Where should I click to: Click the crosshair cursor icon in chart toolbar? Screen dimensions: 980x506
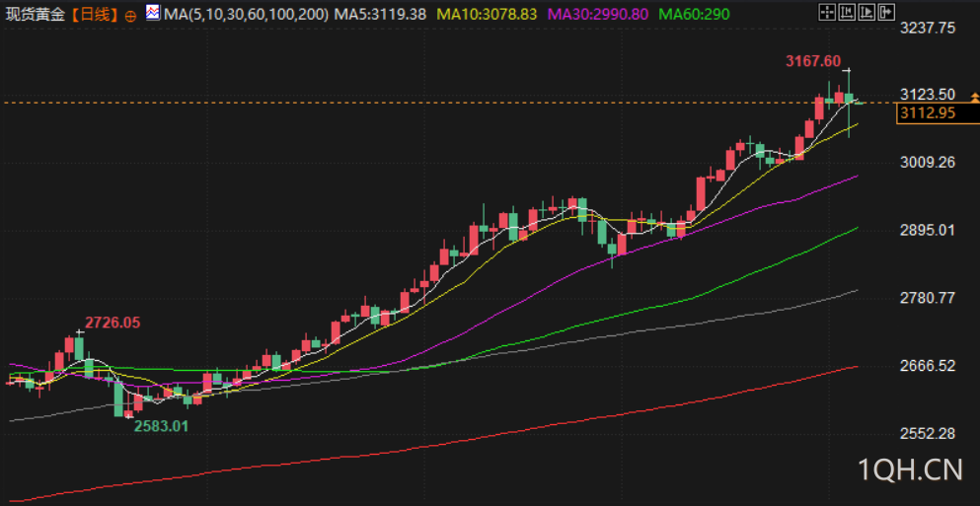pyautogui.click(x=827, y=12)
